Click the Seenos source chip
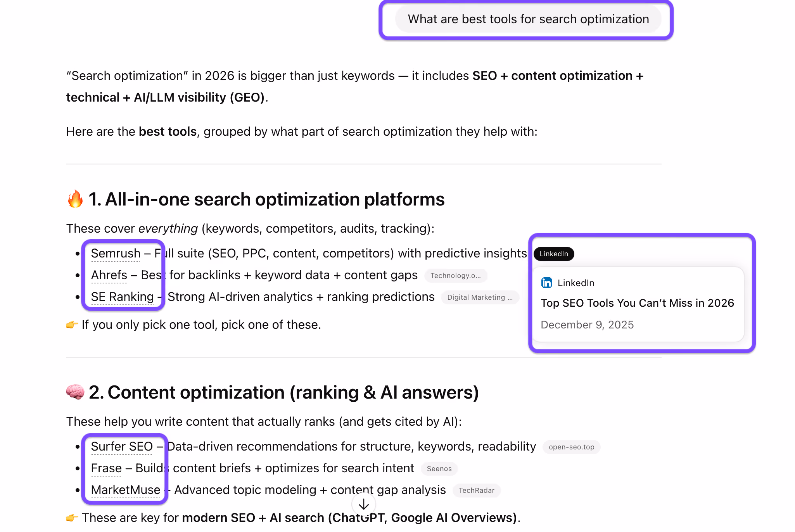 (439, 468)
